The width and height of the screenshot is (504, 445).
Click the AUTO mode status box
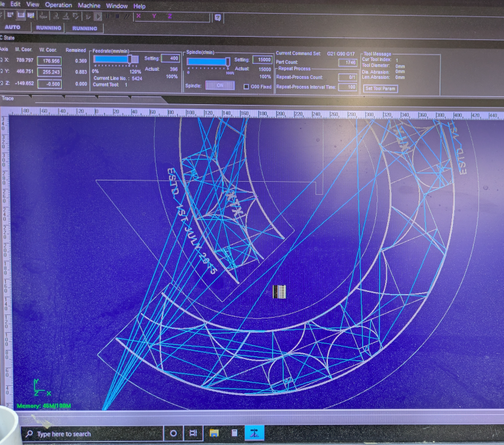click(12, 27)
